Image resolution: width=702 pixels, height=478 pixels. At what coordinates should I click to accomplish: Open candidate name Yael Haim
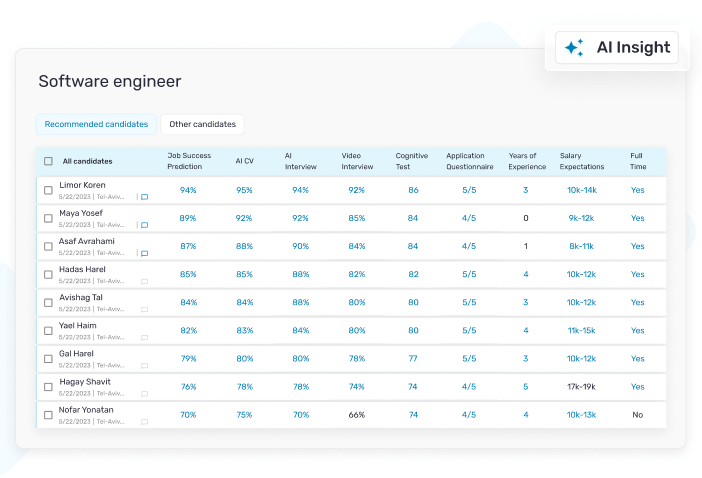coord(77,325)
